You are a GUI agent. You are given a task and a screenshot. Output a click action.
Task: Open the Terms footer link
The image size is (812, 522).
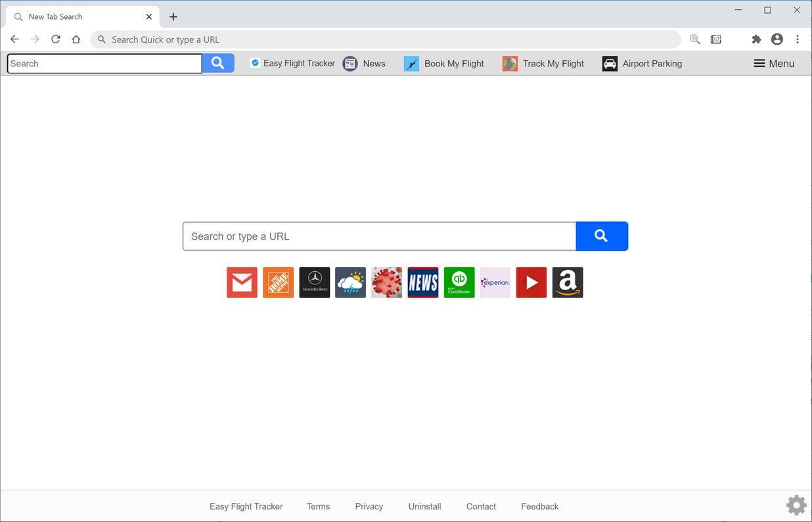click(x=318, y=506)
